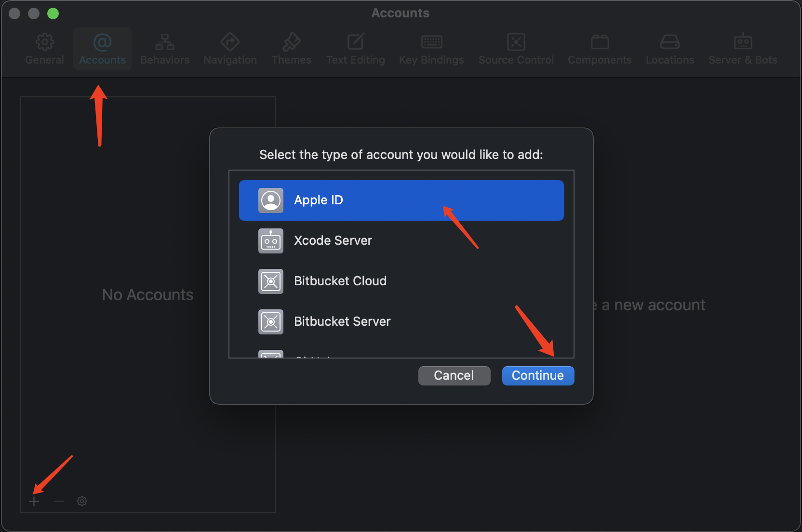Open the Locations preferences tab
Image resolution: width=802 pixels, height=532 pixels.
point(670,49)
